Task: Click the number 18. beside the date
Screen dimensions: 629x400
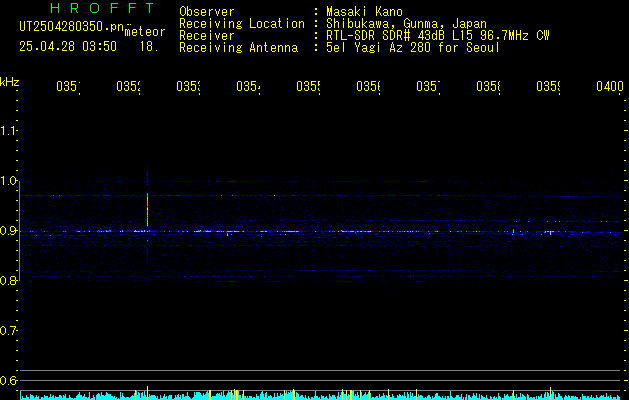Action: coord(149,47)
